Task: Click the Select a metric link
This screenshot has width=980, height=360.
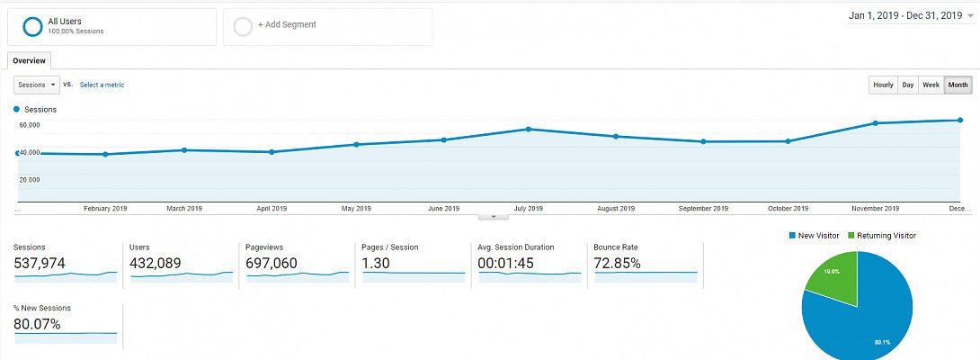Action: coord(102,85)
